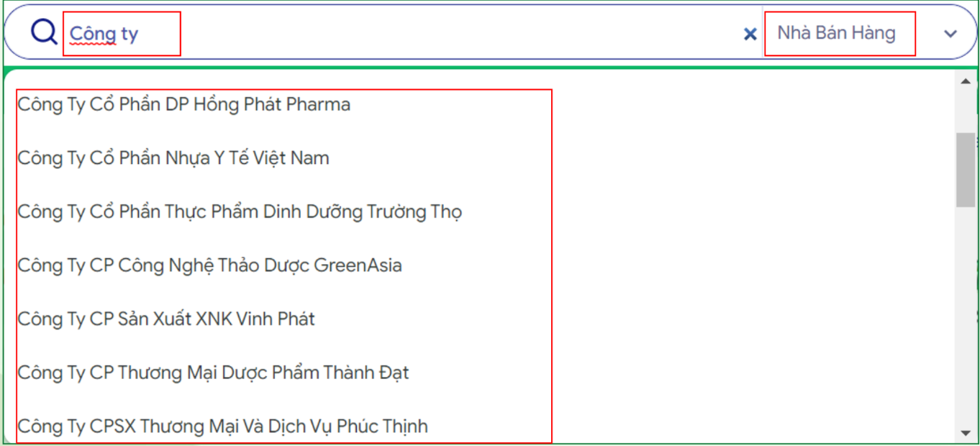Pick Công Ty CPSX Thương Mại Và Dịch Vụ Phúc Thịnh
This screenshot has width=980, height=446.
click(222, 427)
